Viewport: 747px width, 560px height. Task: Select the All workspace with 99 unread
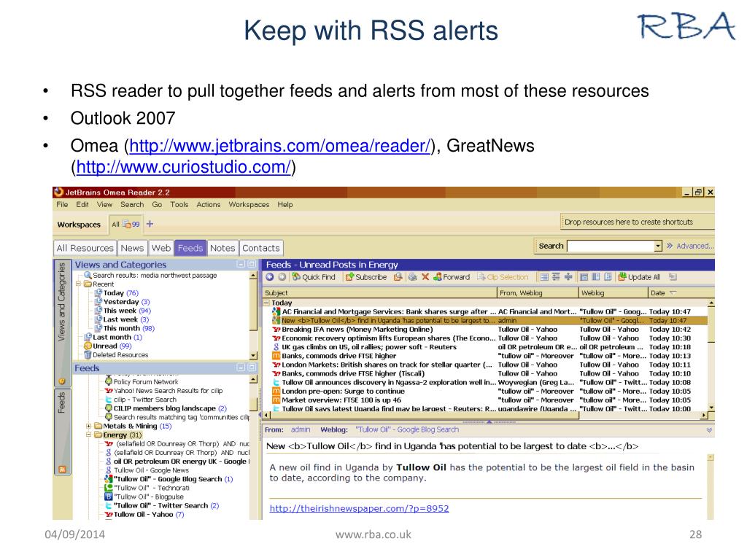pyautogui.click(x=125, y=225)
